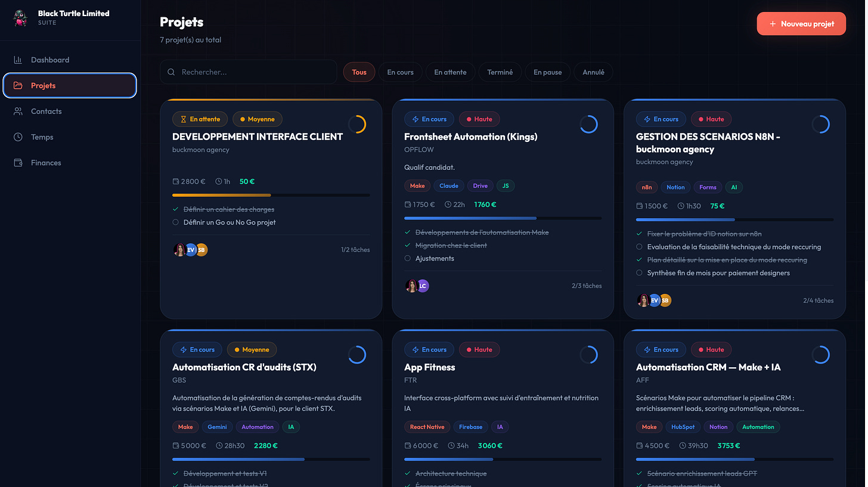The image size is (868, 487).
Task: Click progress ring on Automatisation CR d'audits card
Action: [x=356, y=355]
